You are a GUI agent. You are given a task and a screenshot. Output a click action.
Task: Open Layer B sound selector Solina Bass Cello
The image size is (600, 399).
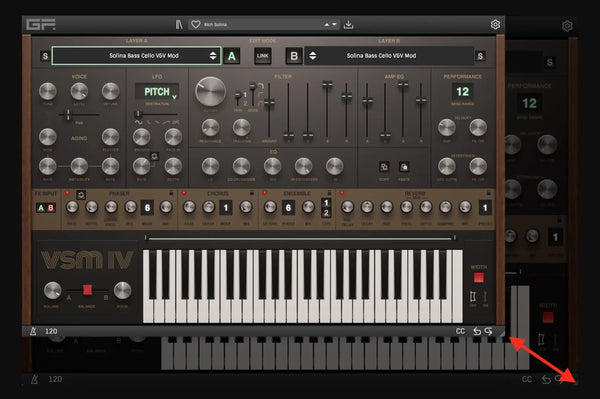[x=389, y=56]
